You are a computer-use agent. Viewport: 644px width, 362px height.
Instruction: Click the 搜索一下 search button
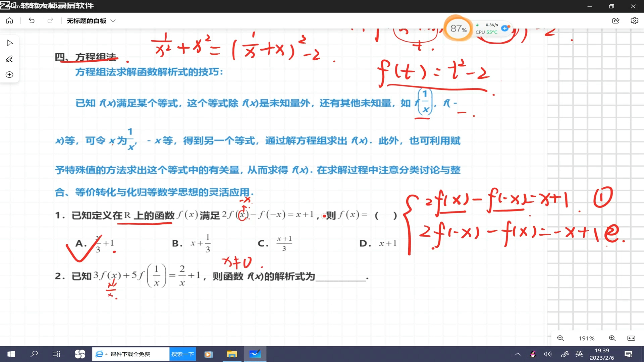182,354
